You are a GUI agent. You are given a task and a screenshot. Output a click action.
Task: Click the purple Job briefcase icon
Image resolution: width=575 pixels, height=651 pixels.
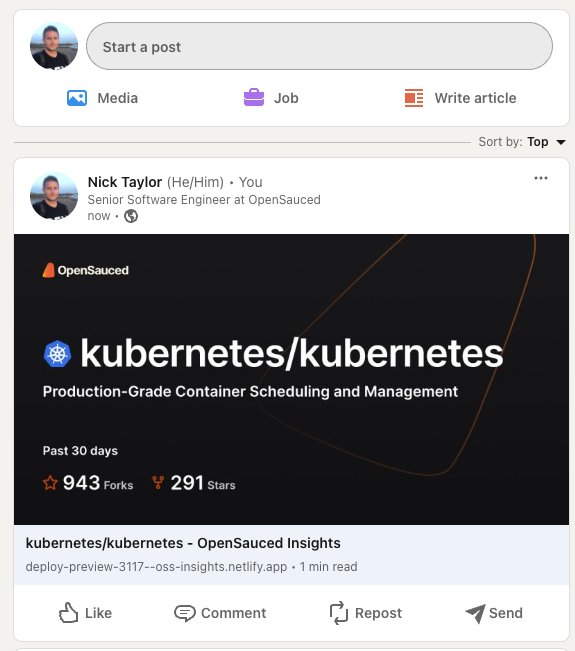254,98
